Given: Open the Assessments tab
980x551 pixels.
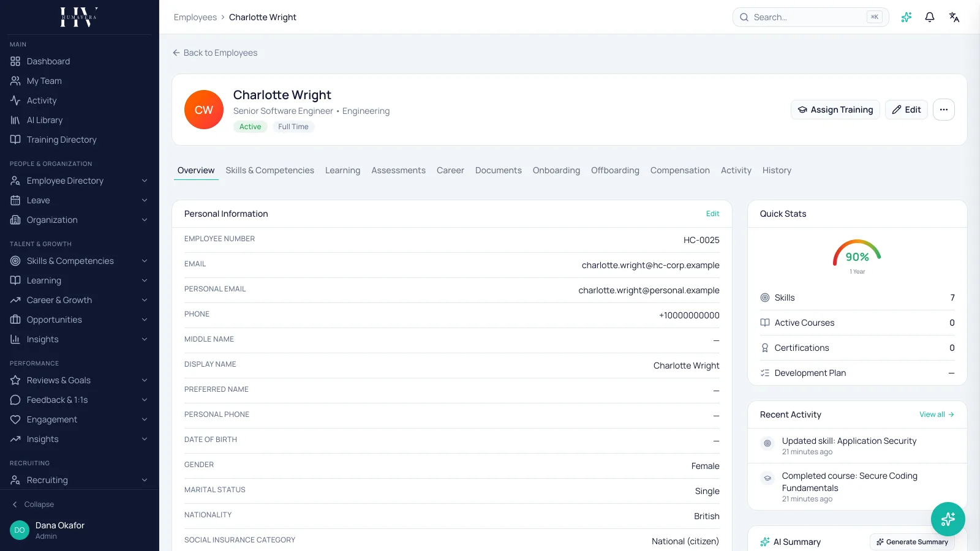Looking at the screenshot, I should [398, 170].
